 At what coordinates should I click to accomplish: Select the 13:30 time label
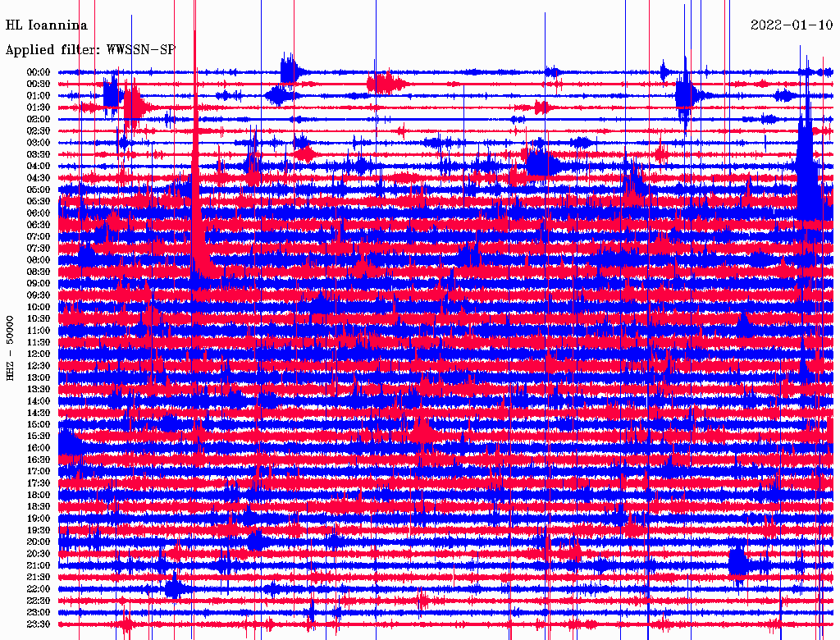coord(39,390)
